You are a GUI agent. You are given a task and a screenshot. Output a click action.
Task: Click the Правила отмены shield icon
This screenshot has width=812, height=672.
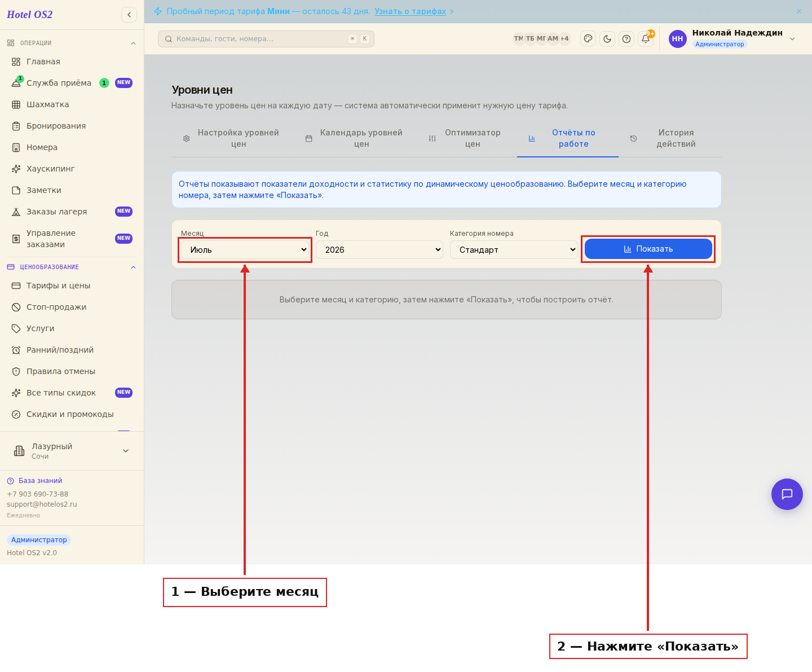tap(16, 371)
